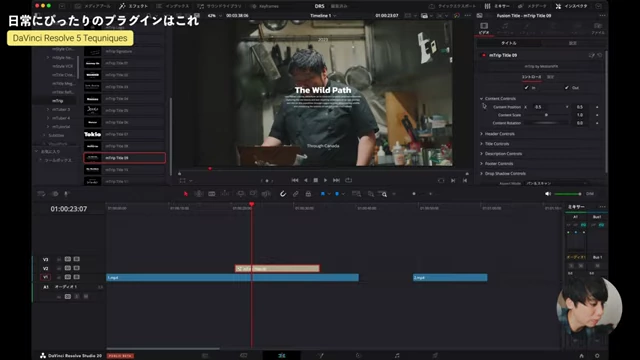Toggle auto select on V2 track
The width and height of the screenshot is (640, 360).
(68, 268)
